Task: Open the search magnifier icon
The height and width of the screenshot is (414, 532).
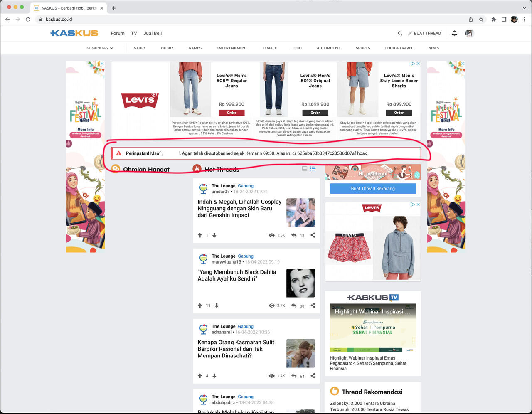Action: point(400,33)
